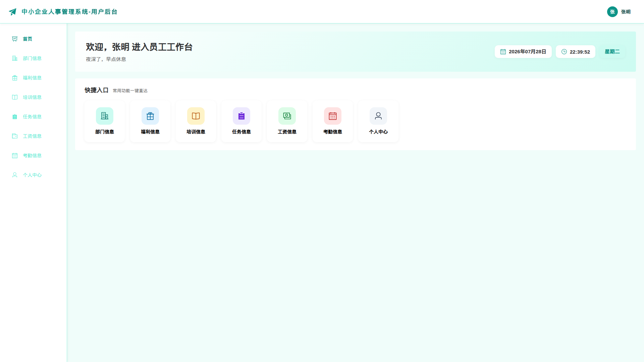Click the gray person icon on the 个人中心 card
Screen dimensions: 644x362
point(378,116)
